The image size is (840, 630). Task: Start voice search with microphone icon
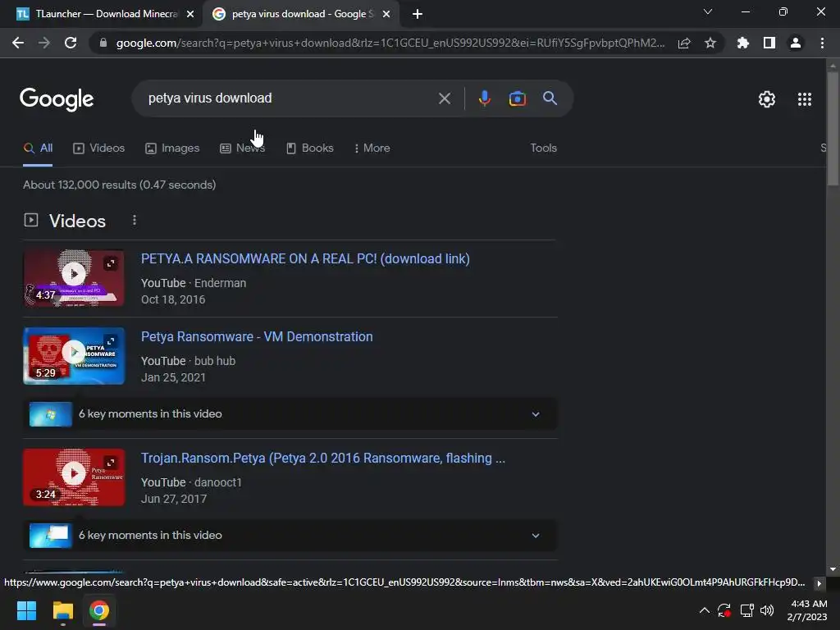pos(484,98)
